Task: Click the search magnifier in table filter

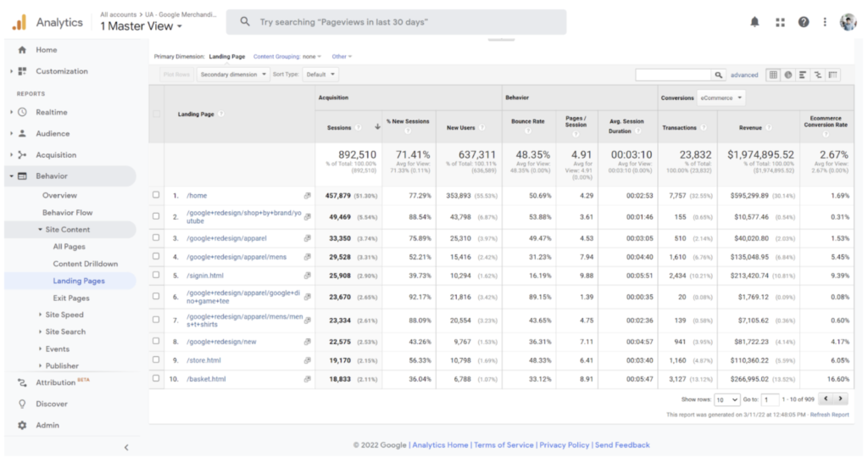Action: 719,75
